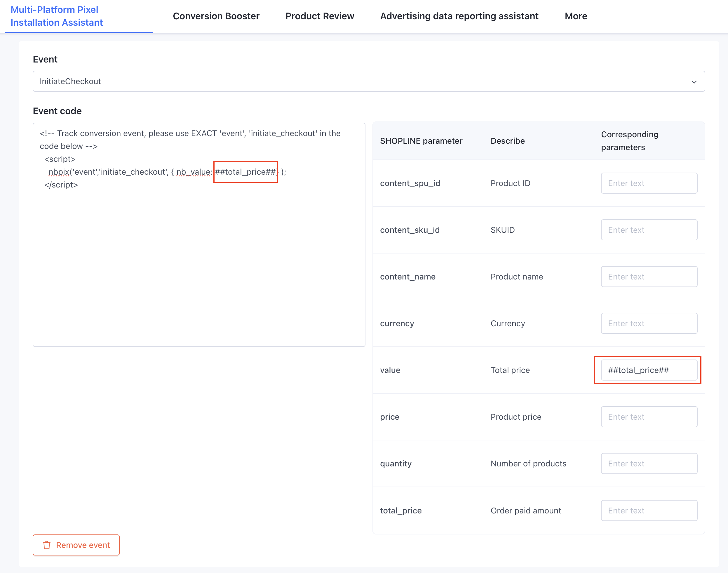
Task: Click the content_sku_id Enter text field
Action: (x=649, y=230)
